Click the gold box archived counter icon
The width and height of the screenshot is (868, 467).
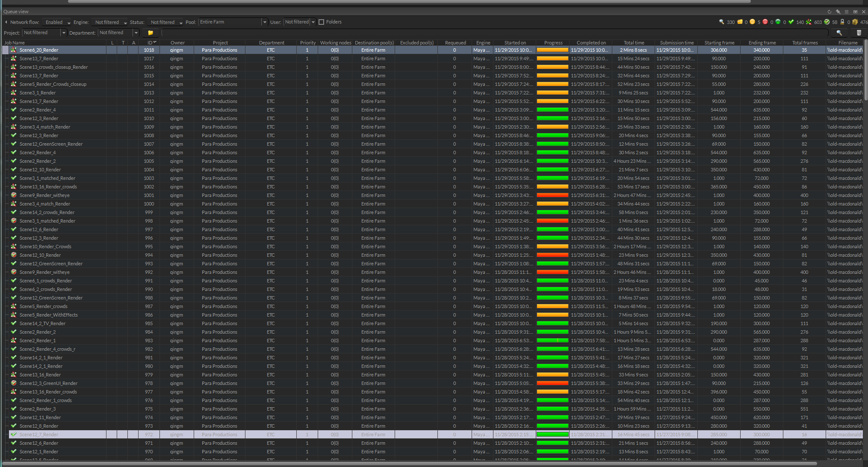tap(855, 22)
